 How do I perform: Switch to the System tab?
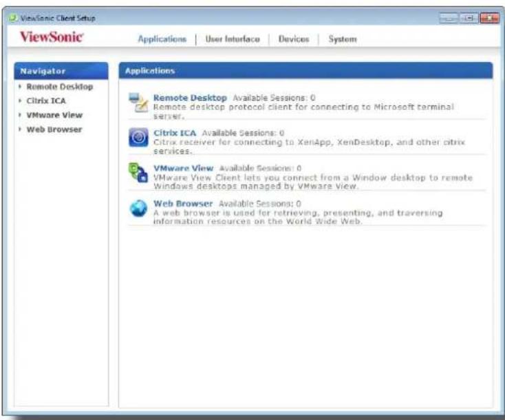343,39
